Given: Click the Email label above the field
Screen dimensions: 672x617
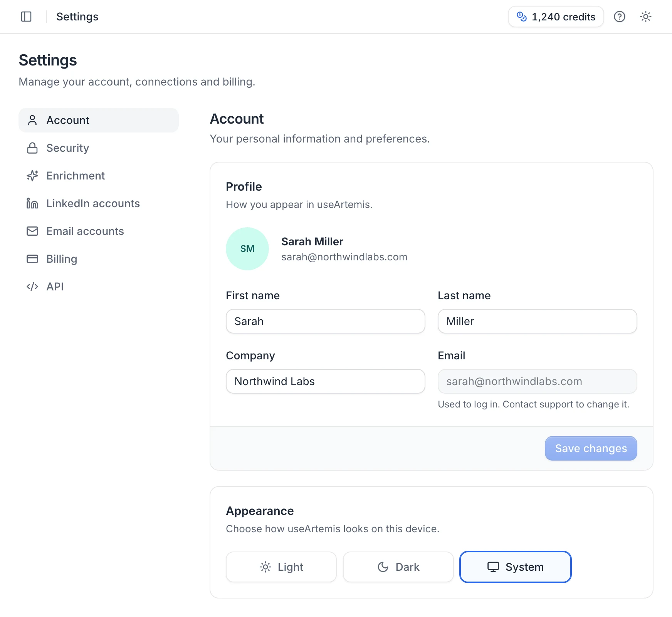Looking at the screenshot, I should (452, 355).
